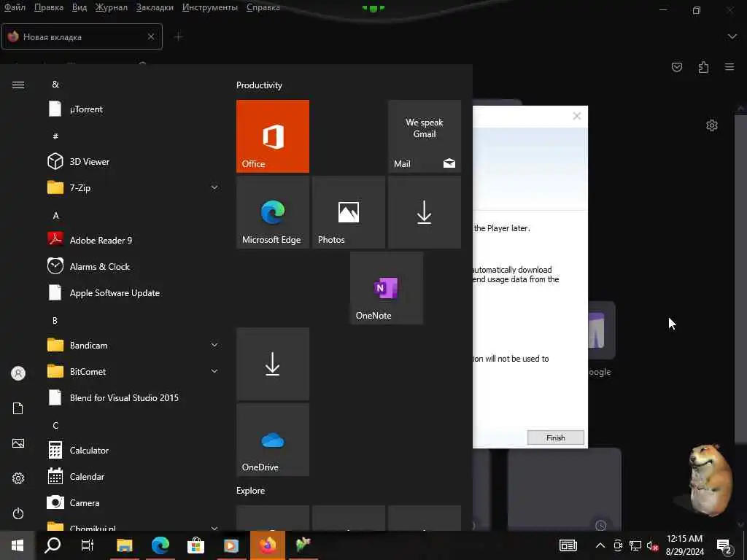This screenshot has height=560, width=747.
Task: Click Productivity group heading
Action: click(259, 85)
